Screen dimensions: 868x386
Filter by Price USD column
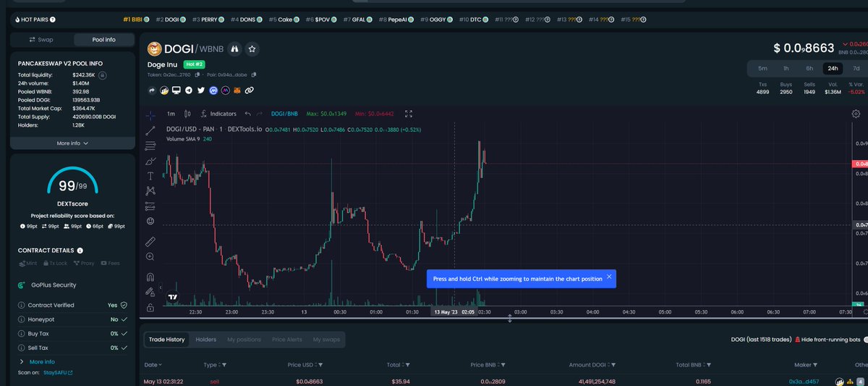pyautogui.click(x=320, y=365)
